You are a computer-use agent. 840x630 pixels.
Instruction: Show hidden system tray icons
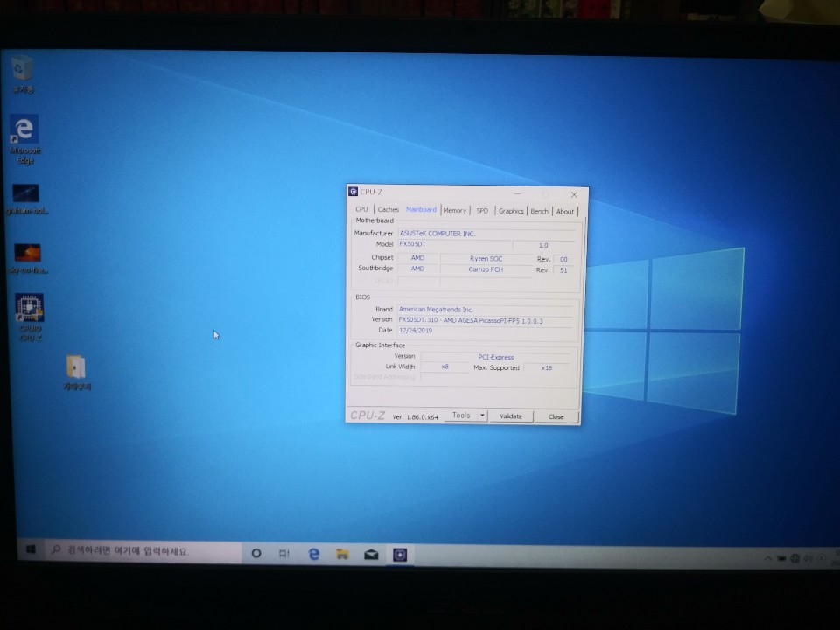tap(767, 559)
